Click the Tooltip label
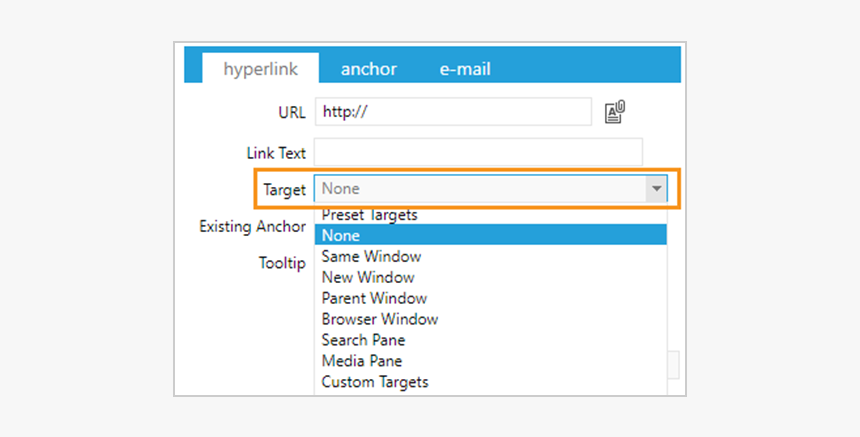 [x=282, y=263]
